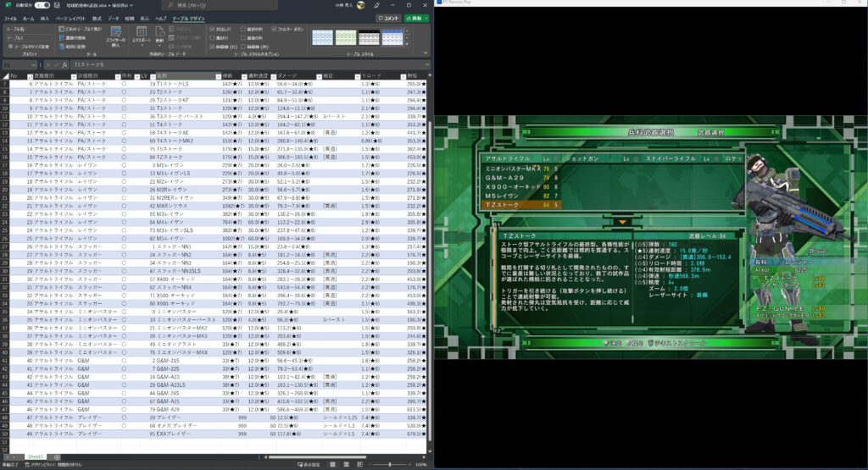Expand the table styles gallery
This screenshot has width=868, height=470.
click(408, 44)
